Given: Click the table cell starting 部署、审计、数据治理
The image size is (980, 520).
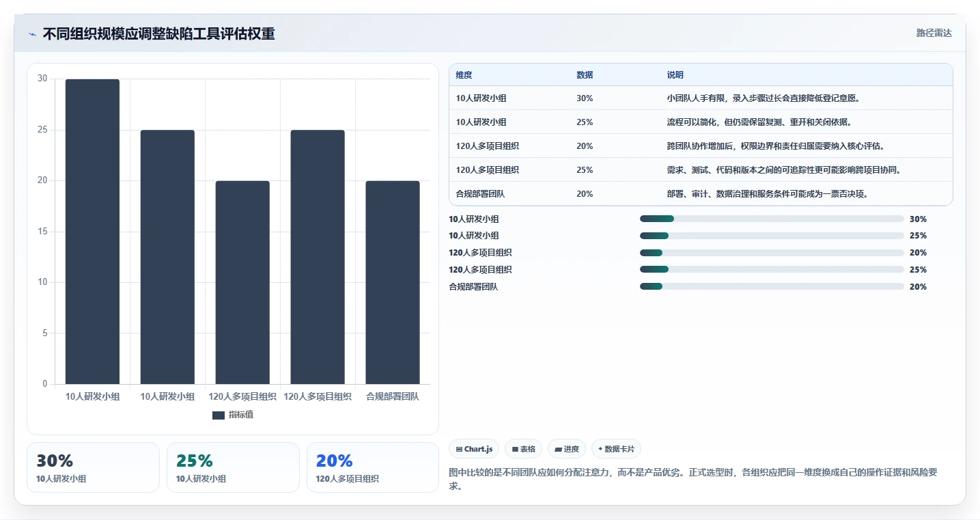Looking at the screenshot, I should tap(806, 194).
